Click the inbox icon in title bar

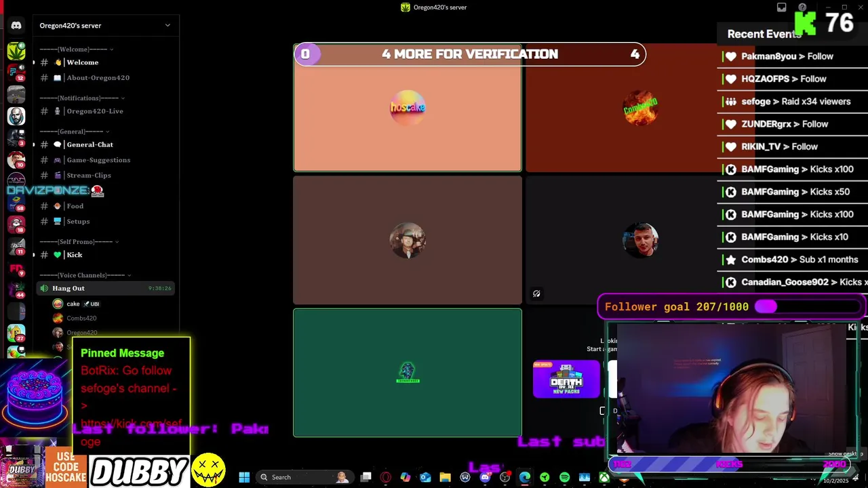781,7
